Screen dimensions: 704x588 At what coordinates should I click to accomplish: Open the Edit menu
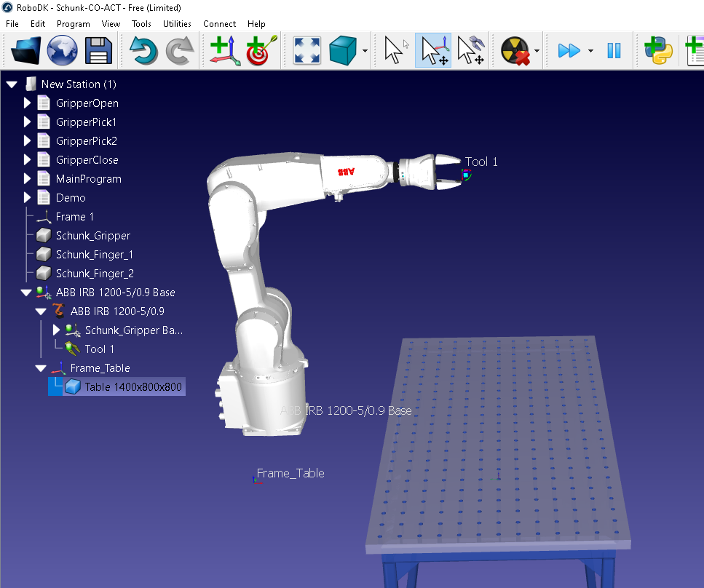tap(38, 24)
